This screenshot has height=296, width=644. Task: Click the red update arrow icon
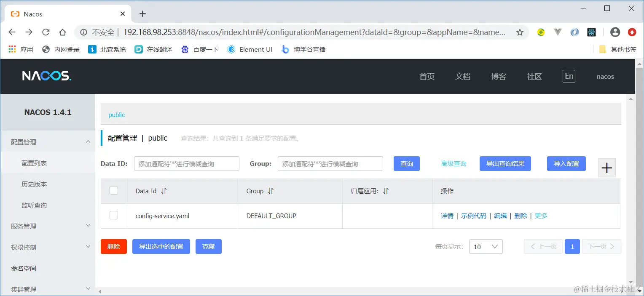[x=632, y=32]
